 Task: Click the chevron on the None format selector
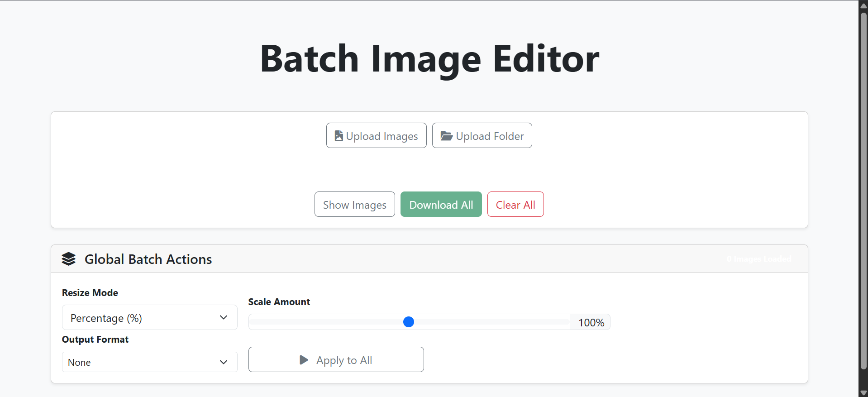pyautogui.click(x=224, y=362)
